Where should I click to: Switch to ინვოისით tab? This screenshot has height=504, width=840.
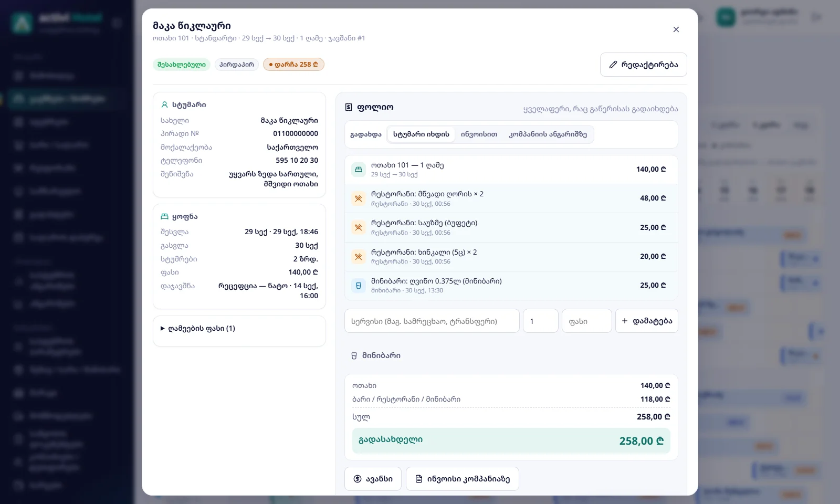[479, 134]
